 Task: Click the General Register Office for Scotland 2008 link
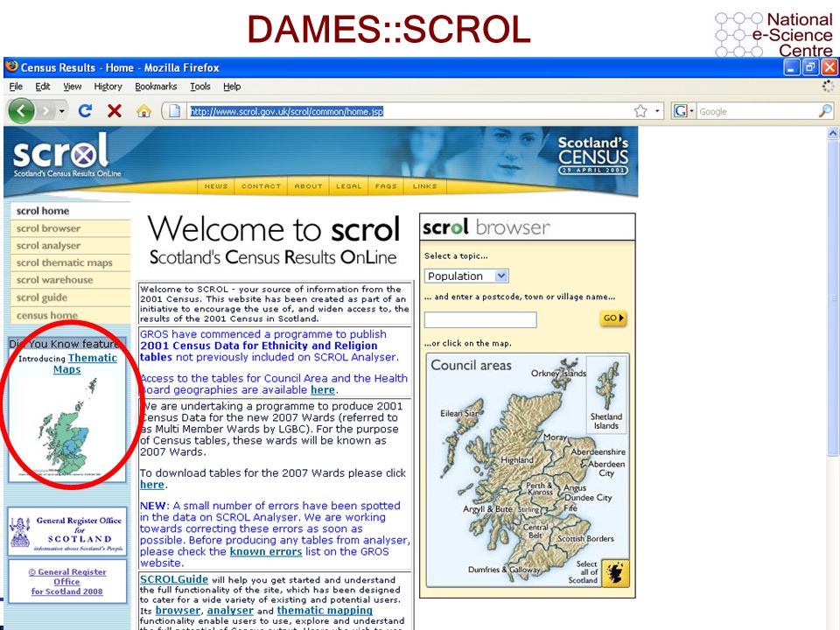pos(67,582)
